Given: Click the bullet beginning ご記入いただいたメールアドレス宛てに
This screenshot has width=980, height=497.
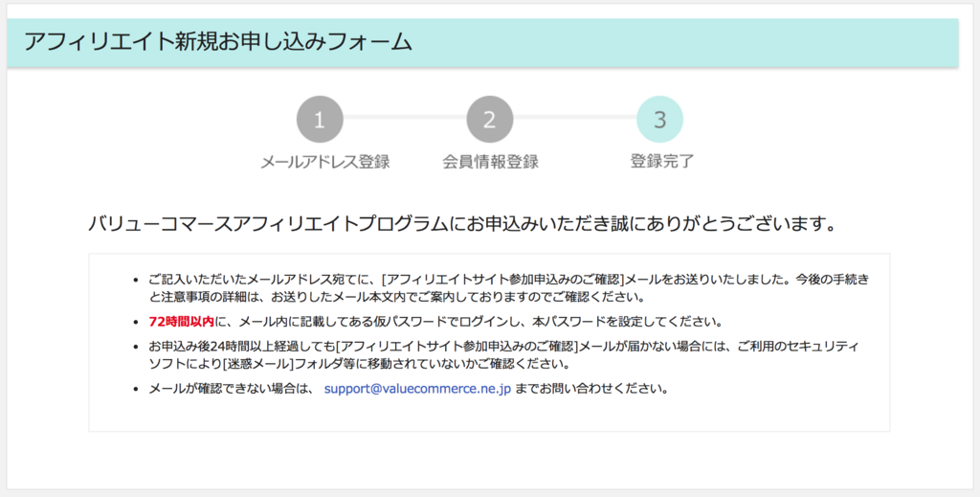Looking at the screenshot, I should pyautogui.click(x=508, y=287).
